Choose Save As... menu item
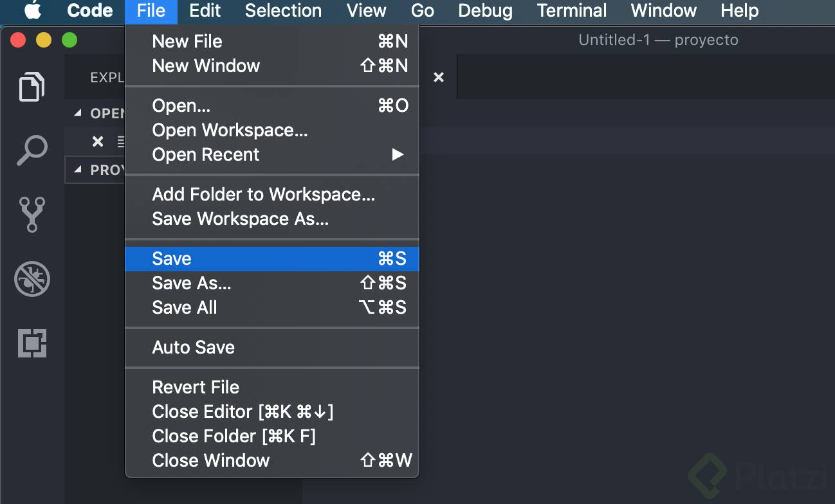 (x=272, y=283)
